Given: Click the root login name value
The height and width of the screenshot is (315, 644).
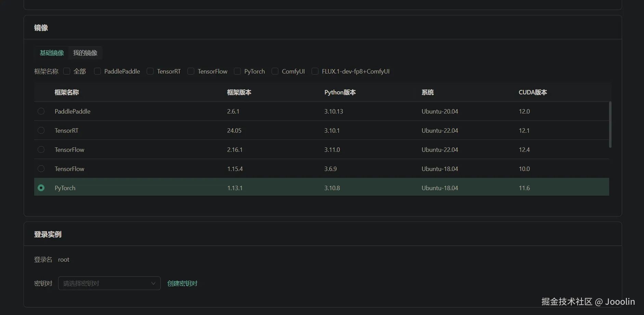Looking at the screenshot, I should click(x=64, y=260).
